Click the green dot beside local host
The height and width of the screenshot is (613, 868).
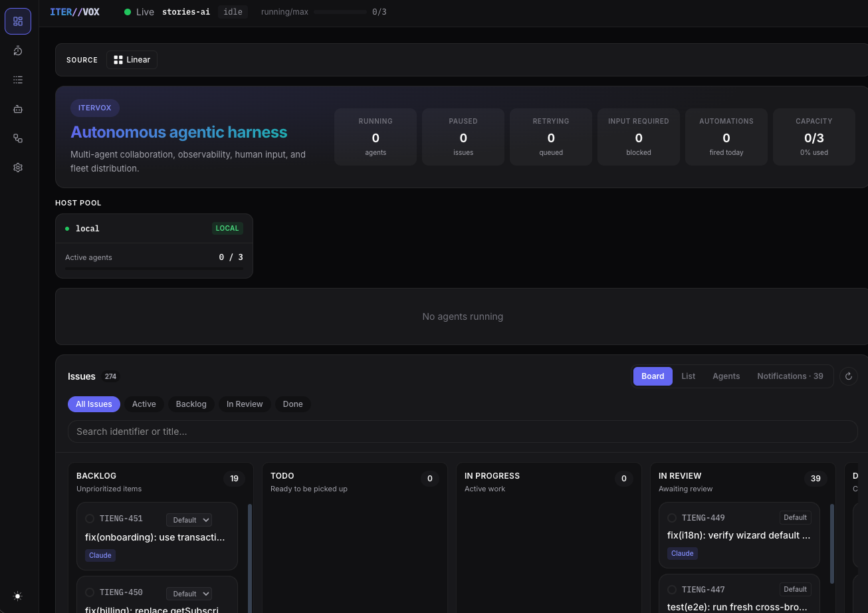(67, 229)
